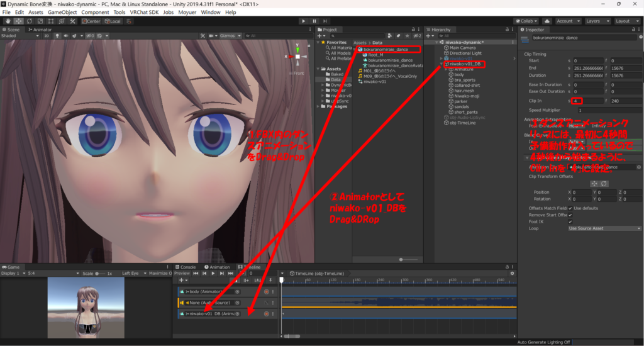The image size is (644, 346).
Task: Click the Timeline Preview button
Action: click(182, 274)
